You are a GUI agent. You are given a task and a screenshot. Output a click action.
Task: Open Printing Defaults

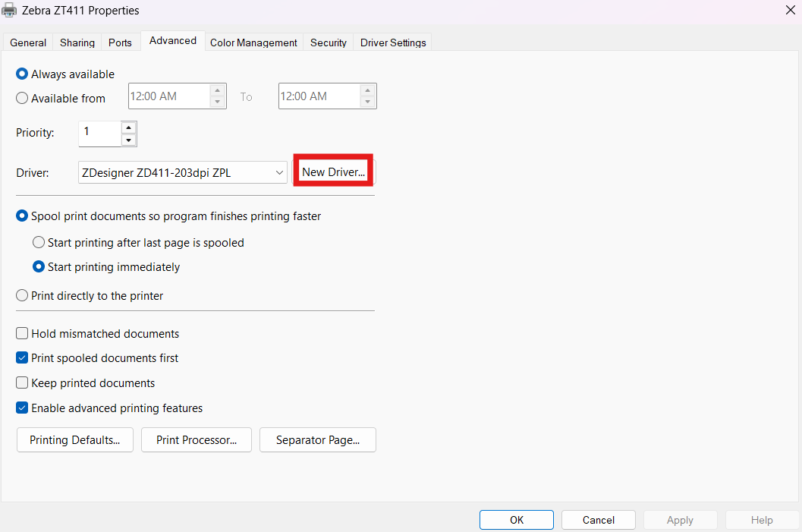click(x=74, y=439)
